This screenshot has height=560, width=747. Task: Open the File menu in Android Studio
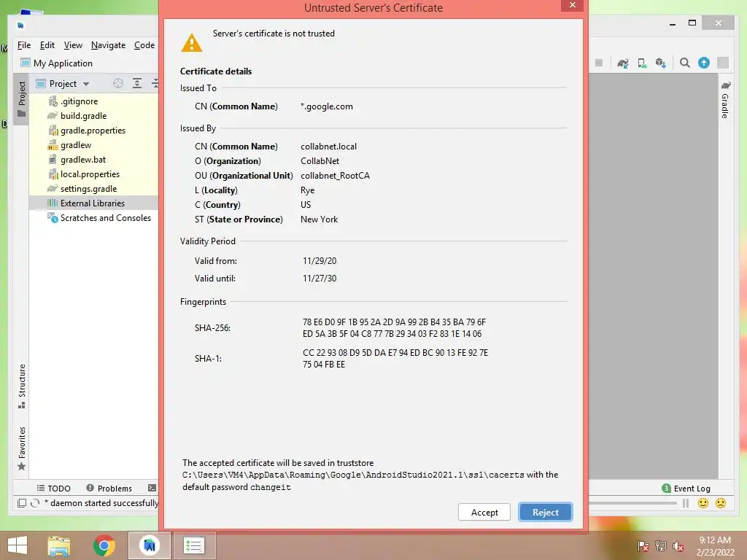[x=24, y=45]
